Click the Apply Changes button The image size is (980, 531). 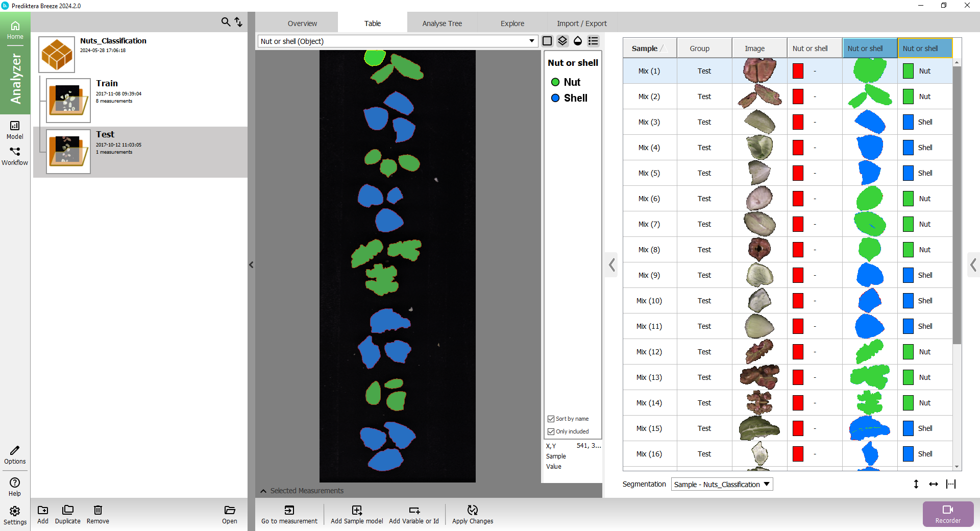click(x=473, y=514)
